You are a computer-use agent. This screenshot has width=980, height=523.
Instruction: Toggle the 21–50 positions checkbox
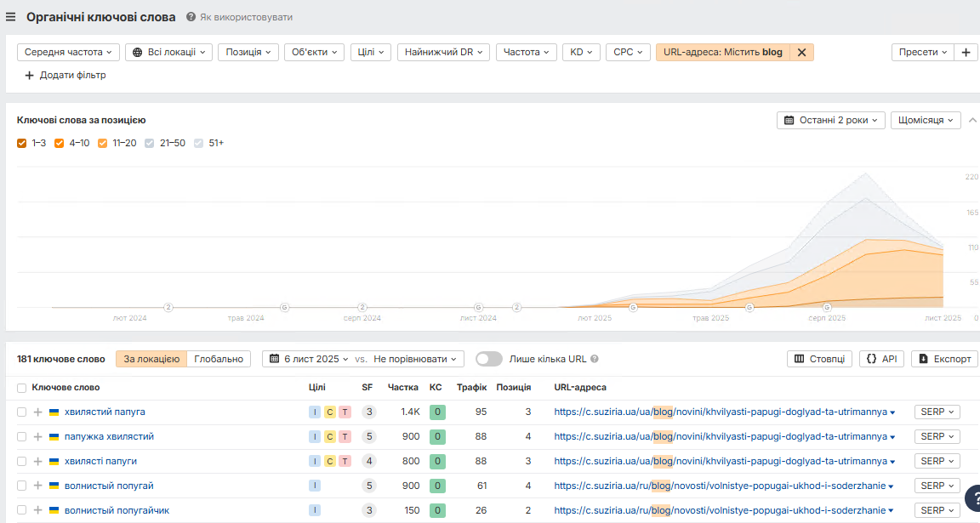(x=150, y=143)
